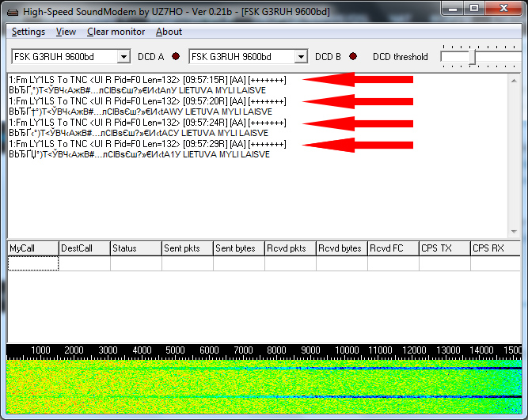The height and width of the screenshot is (420, 528).
Task: Select the Status column header
Action: (136, 248)
